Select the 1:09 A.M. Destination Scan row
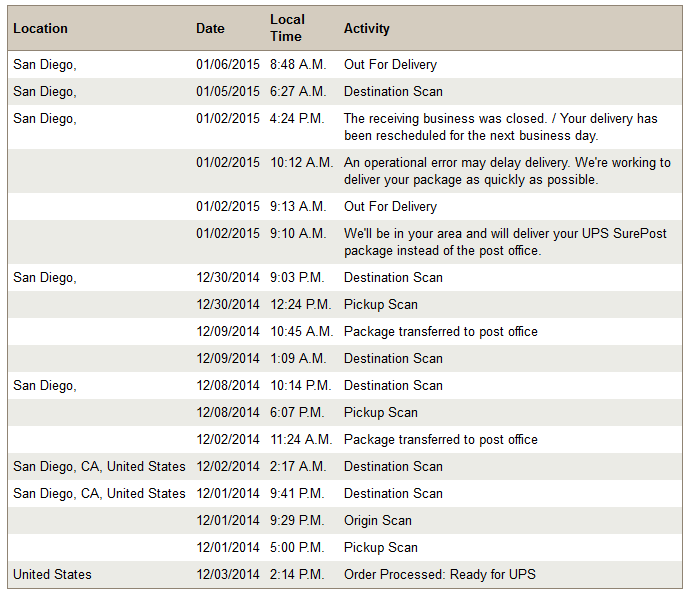Image resolution: width=689 pixels, height=593 pixels. 344,358
